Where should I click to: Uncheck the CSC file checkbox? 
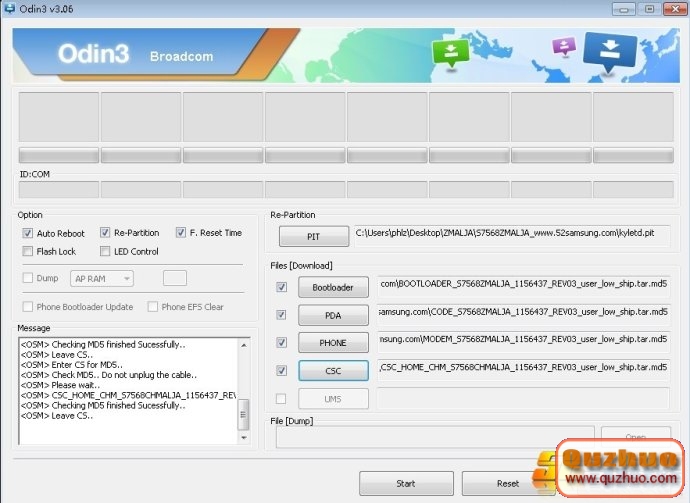click(x=281, y=371)
